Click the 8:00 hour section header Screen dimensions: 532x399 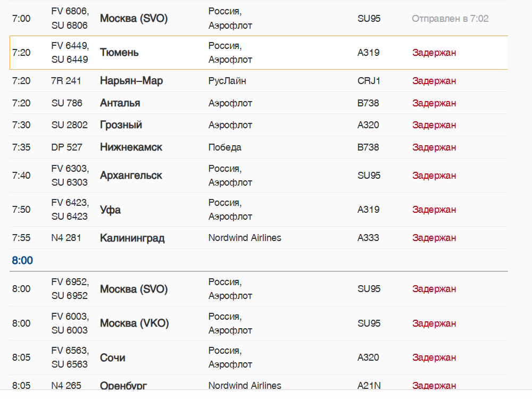click(x=22, y=260)
